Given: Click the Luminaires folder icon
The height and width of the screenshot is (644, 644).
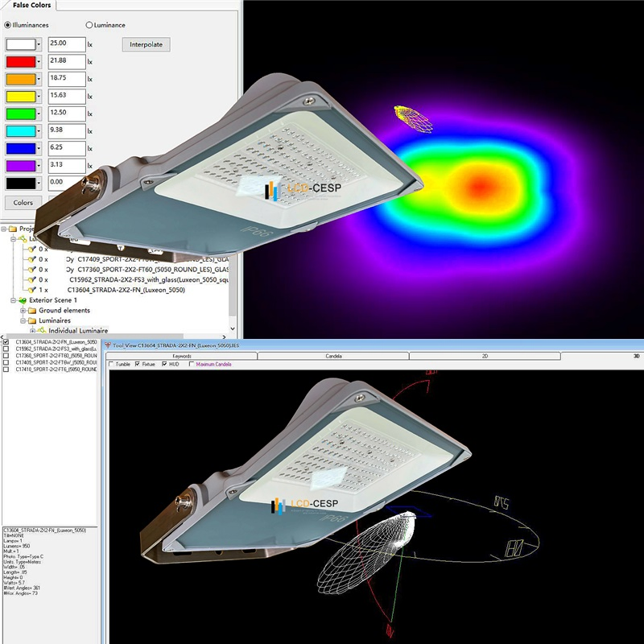Looking at the screenshot, I should coord(32,320).
